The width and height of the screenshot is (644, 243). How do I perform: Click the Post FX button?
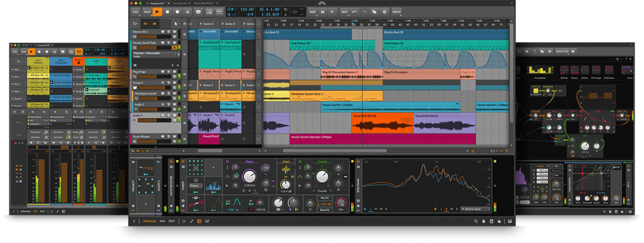325,210
